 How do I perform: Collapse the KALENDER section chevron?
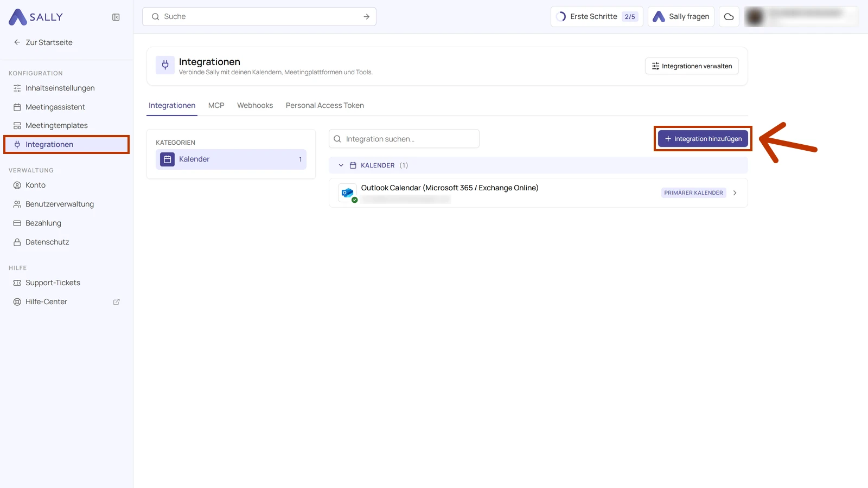click(341, 165)
